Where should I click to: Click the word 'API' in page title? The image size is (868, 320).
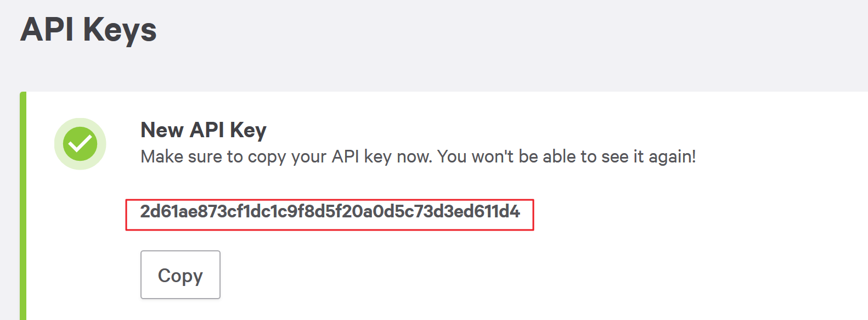coord(47,29)
